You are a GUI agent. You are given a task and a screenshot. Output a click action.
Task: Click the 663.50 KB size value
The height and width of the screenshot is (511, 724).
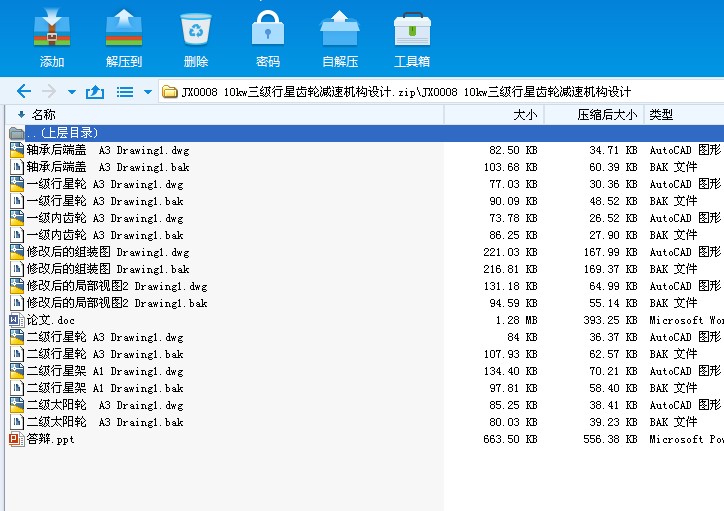(510, 439)
